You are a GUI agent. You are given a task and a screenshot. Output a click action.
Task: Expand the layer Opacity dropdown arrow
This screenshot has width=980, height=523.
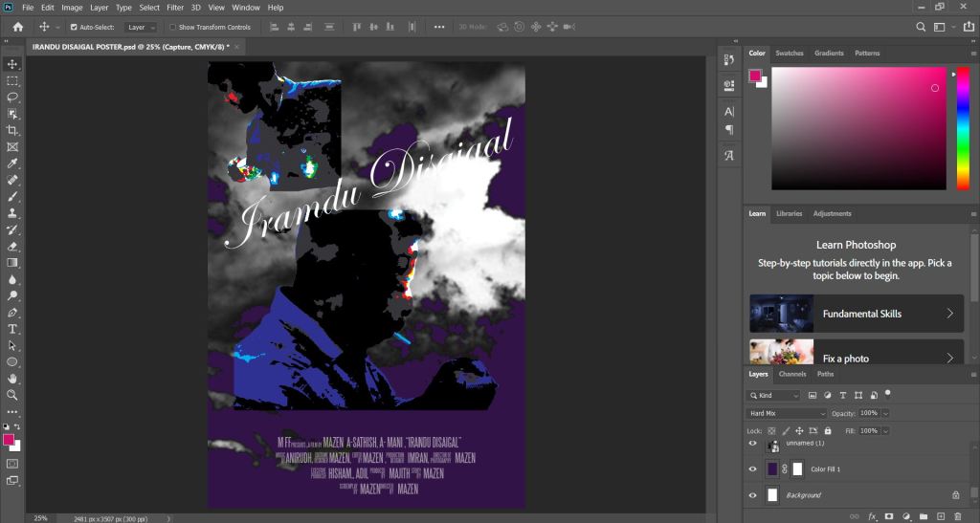(x=885, y=413)
